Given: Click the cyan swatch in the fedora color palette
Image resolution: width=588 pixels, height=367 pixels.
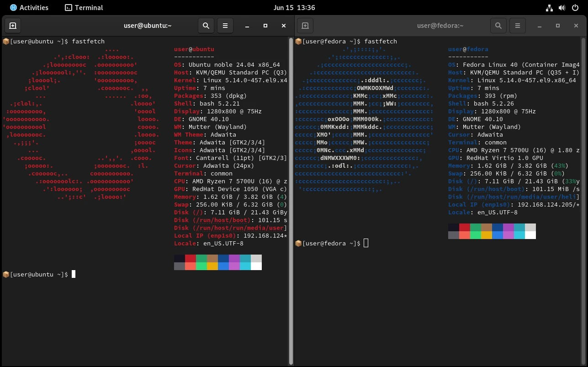Looking at the screenshot, I should [x=519, y=235].
